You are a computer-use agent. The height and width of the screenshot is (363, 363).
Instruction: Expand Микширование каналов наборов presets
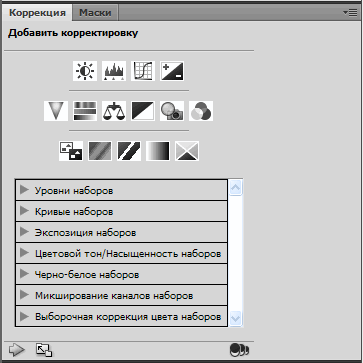[24, 295]
